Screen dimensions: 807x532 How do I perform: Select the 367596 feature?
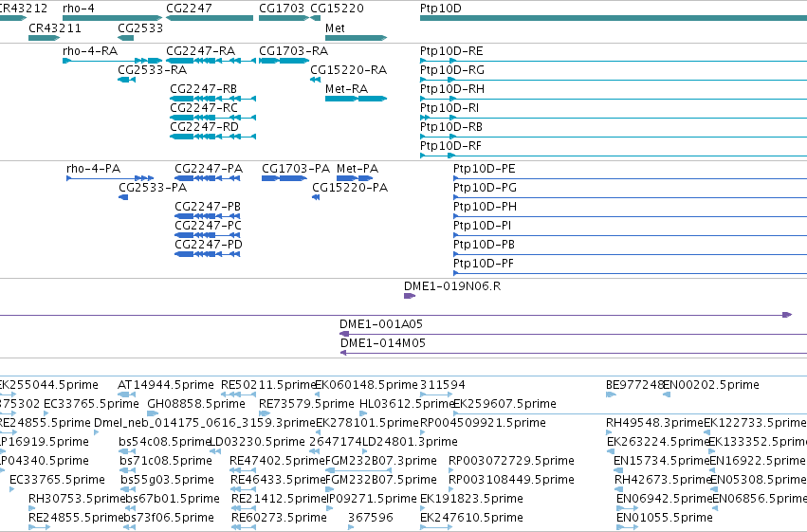pyautogui.click(x=352, y=528)
